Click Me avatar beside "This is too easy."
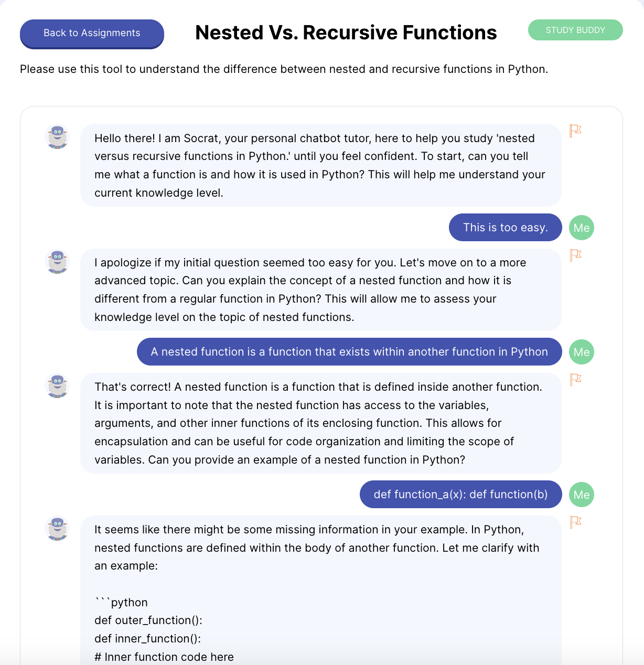Screen dimensions: 644x665 tap(582, 228)
